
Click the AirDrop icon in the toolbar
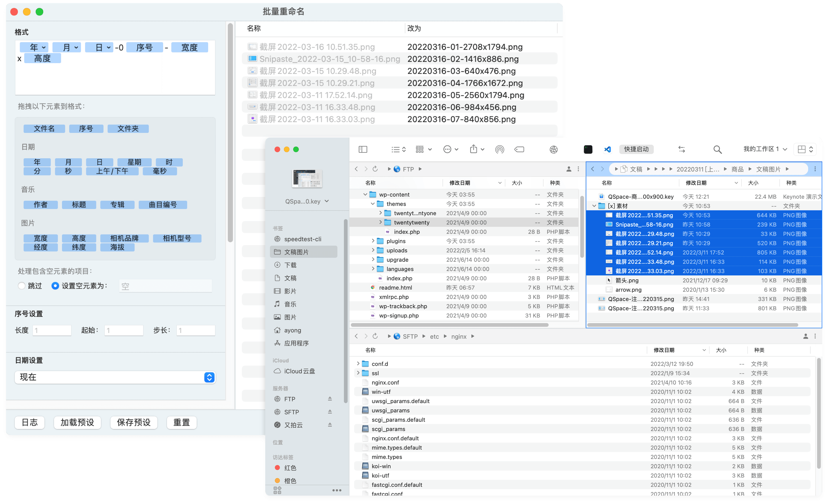point(500,149)
